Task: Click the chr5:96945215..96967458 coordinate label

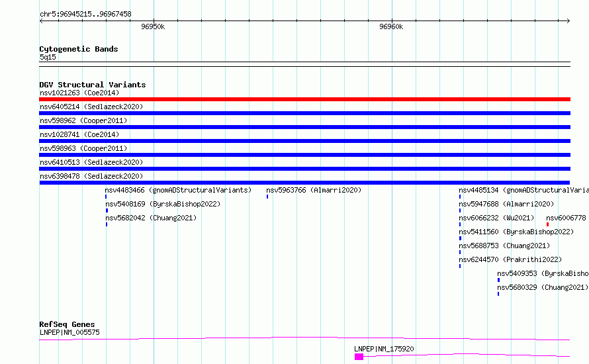Action: coord(85,14)
